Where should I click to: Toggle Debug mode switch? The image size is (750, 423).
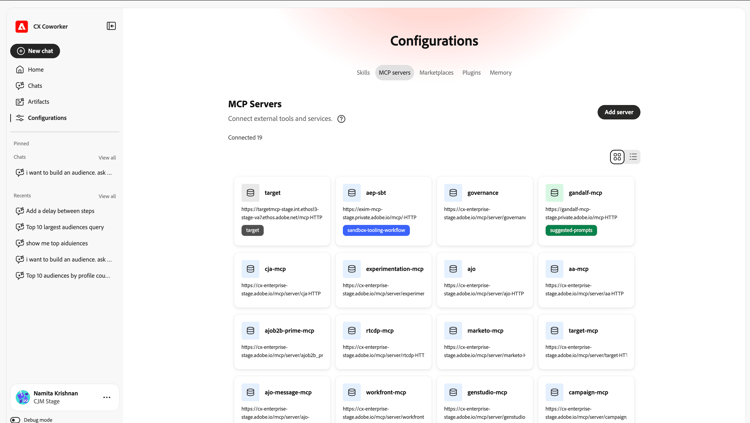coord(15,420)
